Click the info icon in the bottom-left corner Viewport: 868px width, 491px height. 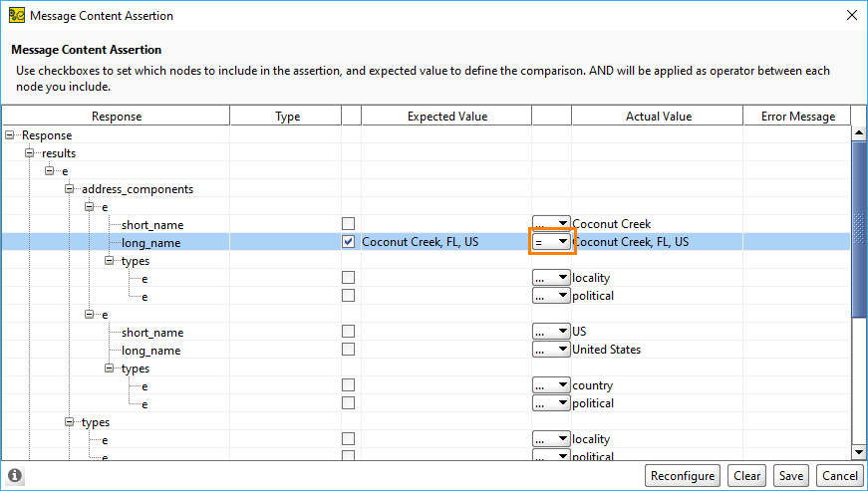click(x=15, y=476)
